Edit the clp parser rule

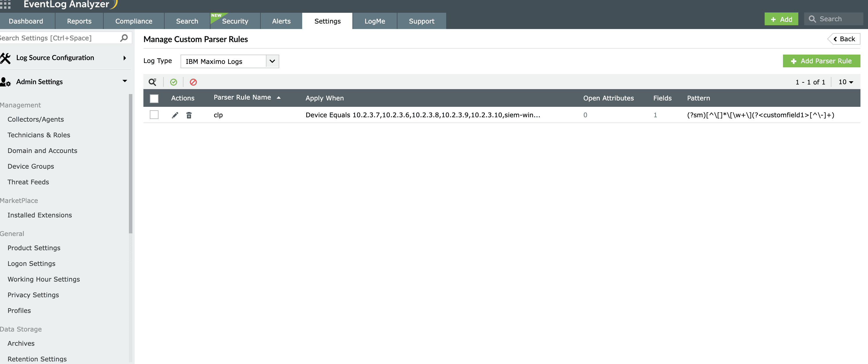175,115
